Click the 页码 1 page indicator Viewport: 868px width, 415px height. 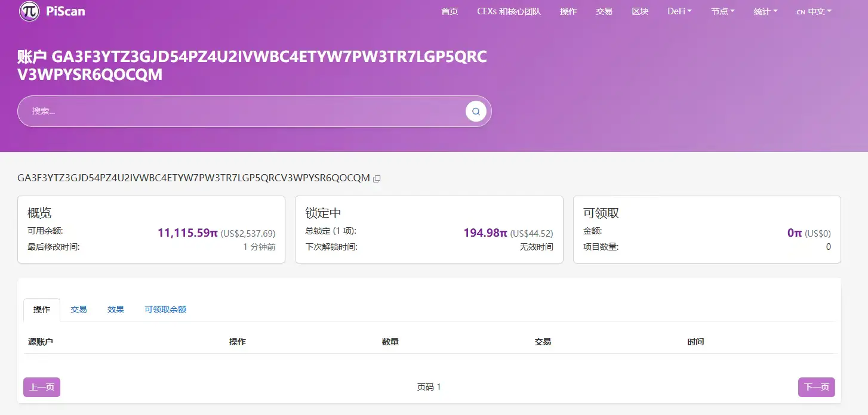point(429,387)
